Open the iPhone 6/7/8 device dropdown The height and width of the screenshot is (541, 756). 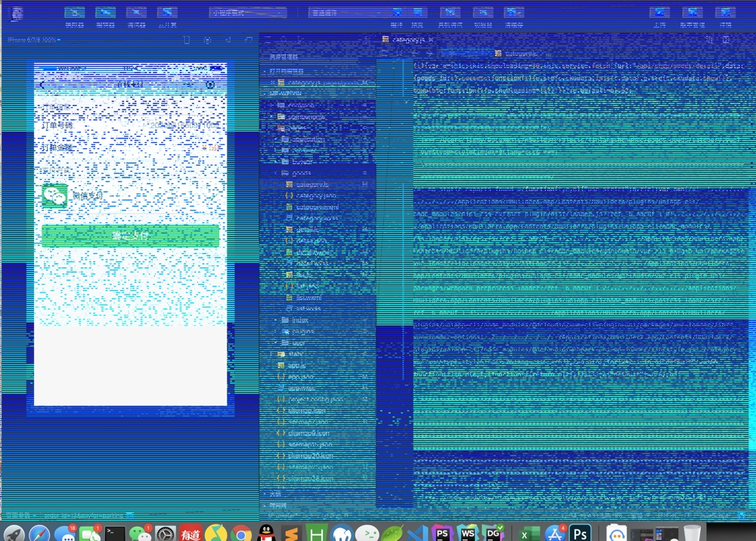(x=32, y=39)
